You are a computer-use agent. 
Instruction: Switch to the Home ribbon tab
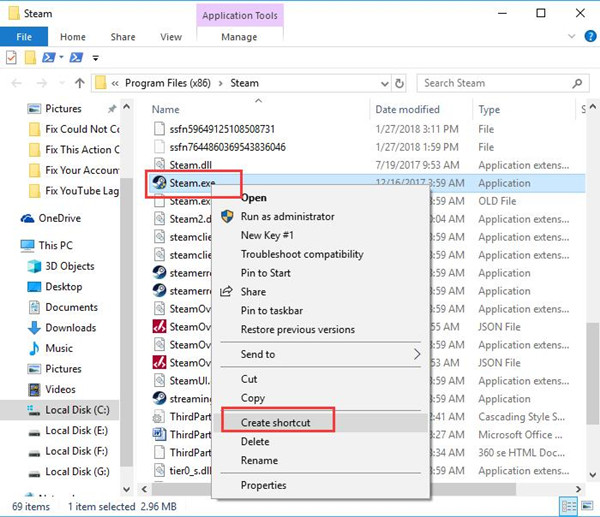pos(73,37)
